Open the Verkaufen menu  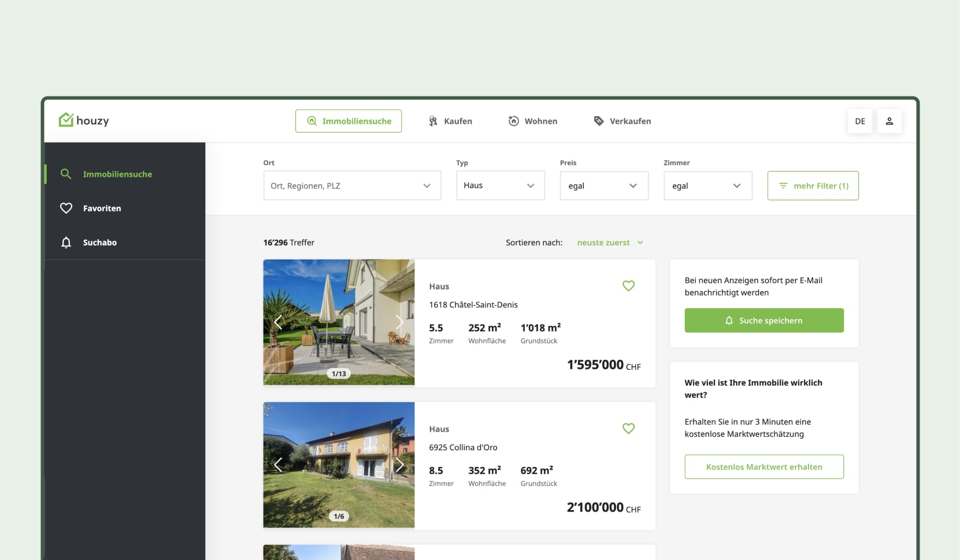[x=622, y=121]
